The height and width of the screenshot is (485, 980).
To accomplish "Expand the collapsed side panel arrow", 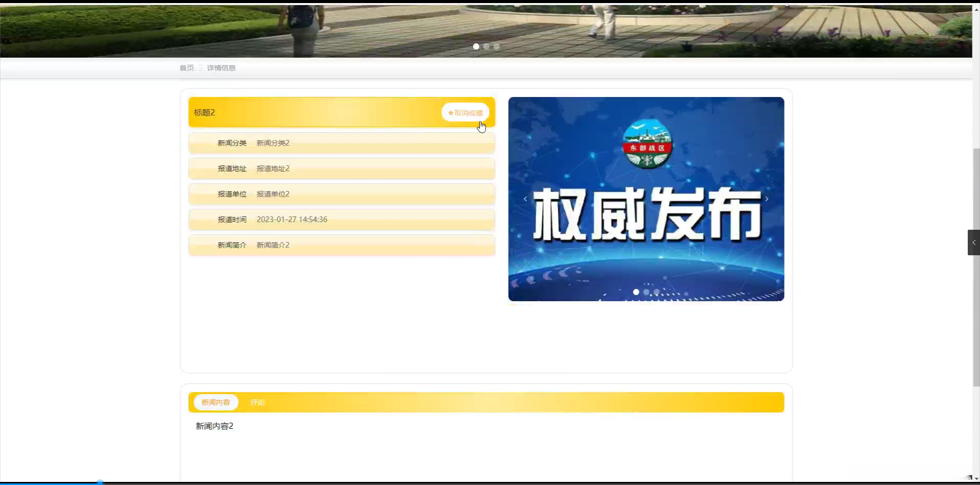I will click(974, 243).
